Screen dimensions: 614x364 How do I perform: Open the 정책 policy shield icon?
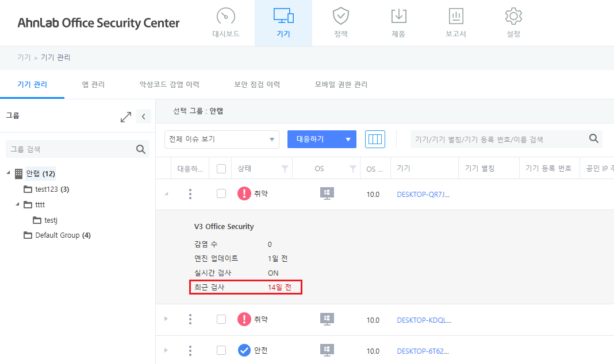(x=341, y=16)
